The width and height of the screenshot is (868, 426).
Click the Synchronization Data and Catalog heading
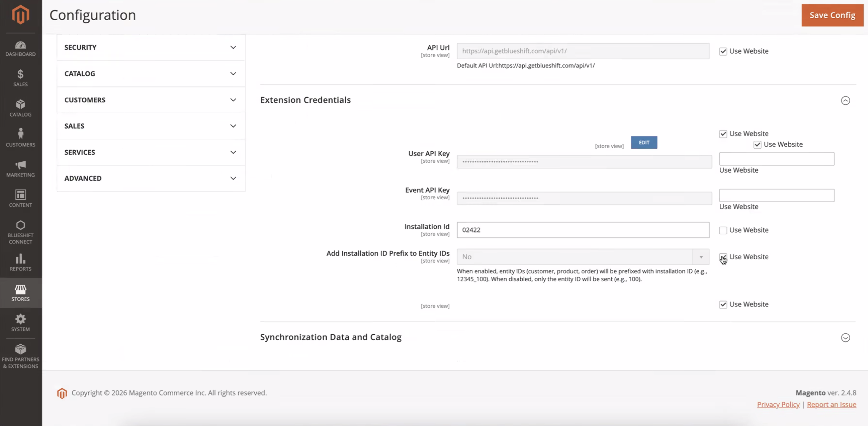tap(331, 337)
